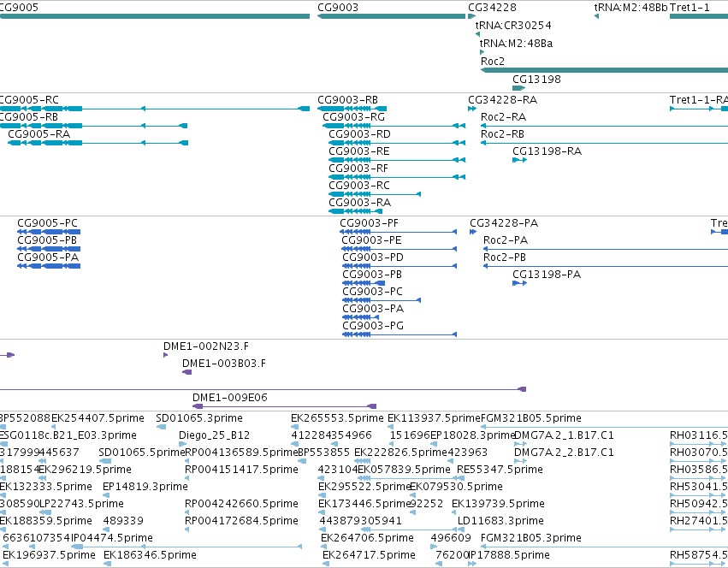The height and width of the screenshot is (568, 728).
Task: Select the EK265553.5prime EST label
Action: (x=337, y=418)
